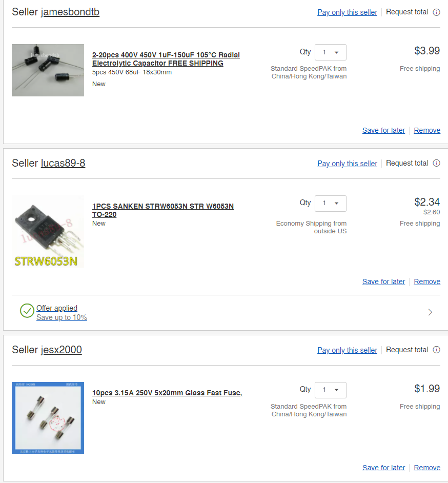Open quantity dropdown for STRW6053N item
Image resolution: width=448 pixels, height=483 pixels.
(x=331, y=204)
